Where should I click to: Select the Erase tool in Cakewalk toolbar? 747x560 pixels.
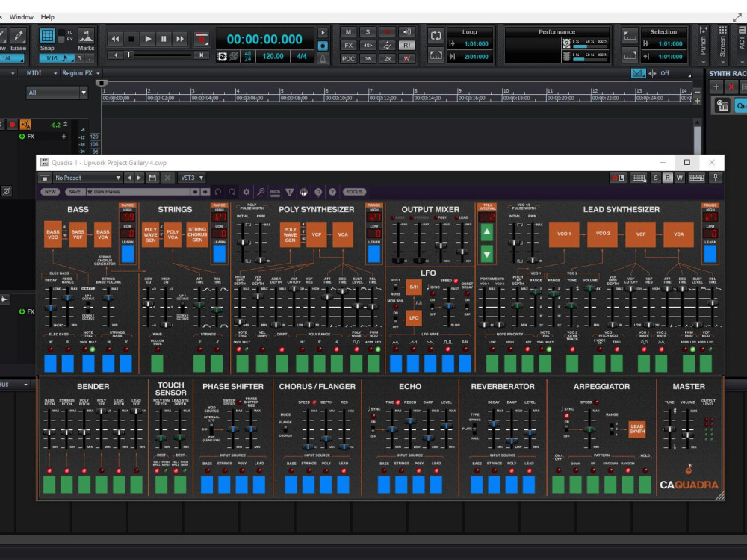pyautogui.click(x=19, y=36)
